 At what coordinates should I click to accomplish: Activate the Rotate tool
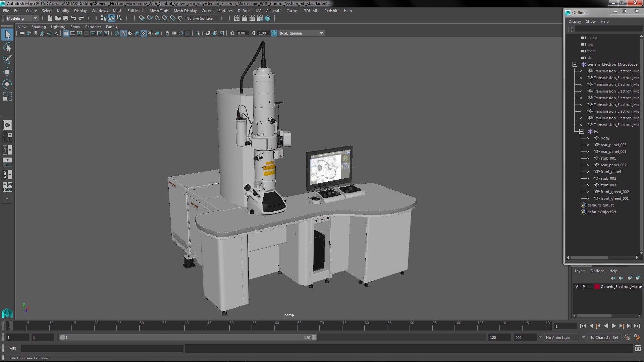tap(7, 84)
